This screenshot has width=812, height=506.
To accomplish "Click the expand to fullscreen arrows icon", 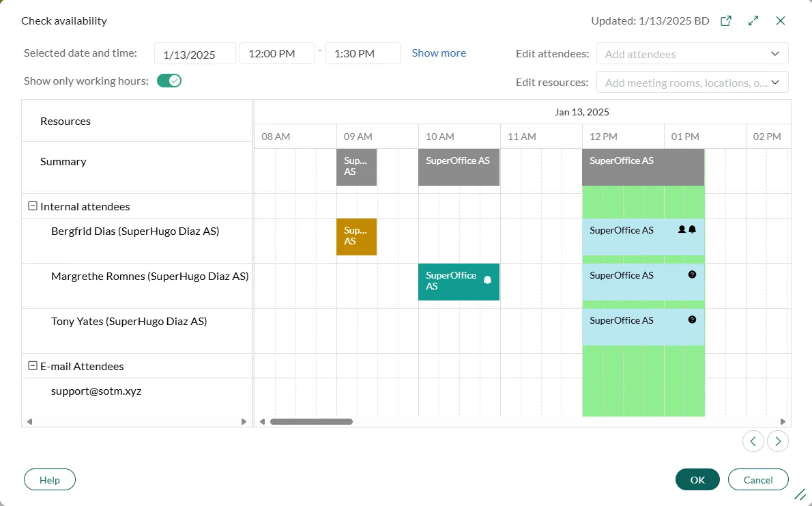I will (753, 20).
